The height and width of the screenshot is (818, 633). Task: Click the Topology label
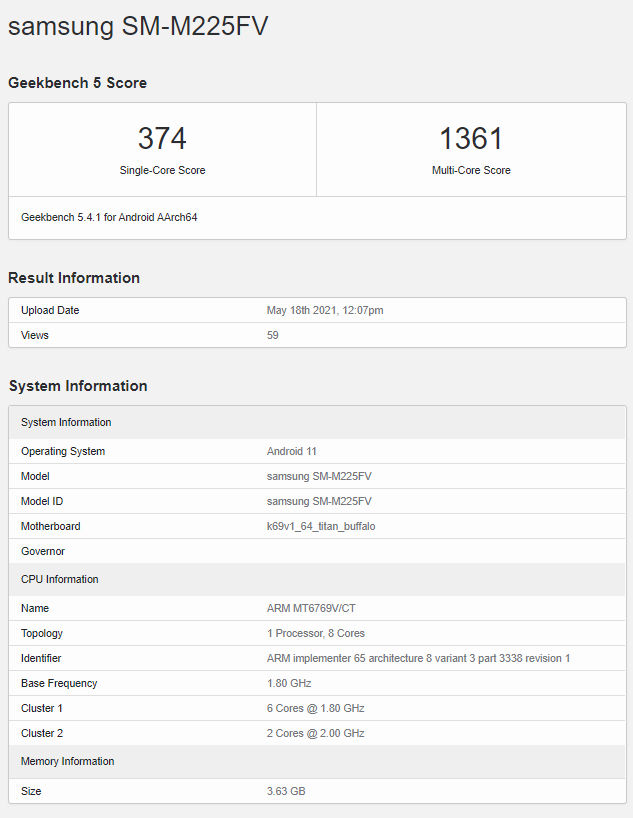point(42,633)
